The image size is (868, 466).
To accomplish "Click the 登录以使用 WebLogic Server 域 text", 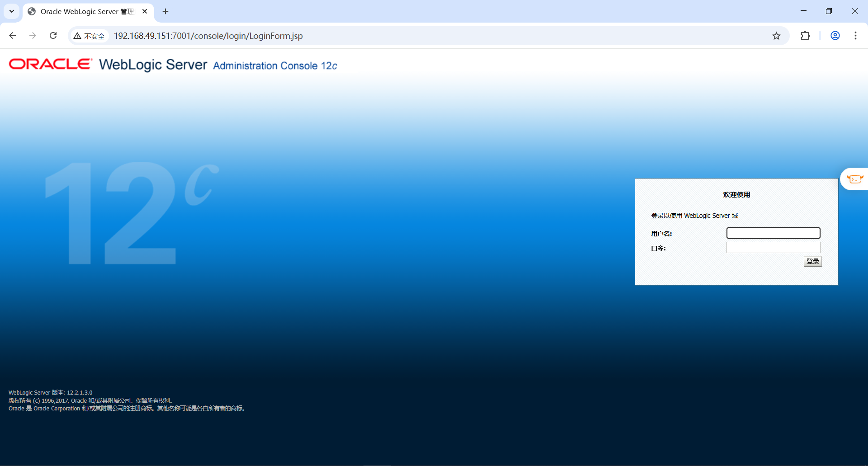I will 694,216.
